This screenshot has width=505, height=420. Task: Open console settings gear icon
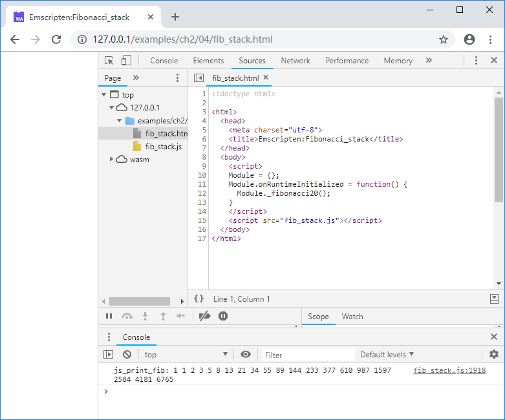pos(494,354)
